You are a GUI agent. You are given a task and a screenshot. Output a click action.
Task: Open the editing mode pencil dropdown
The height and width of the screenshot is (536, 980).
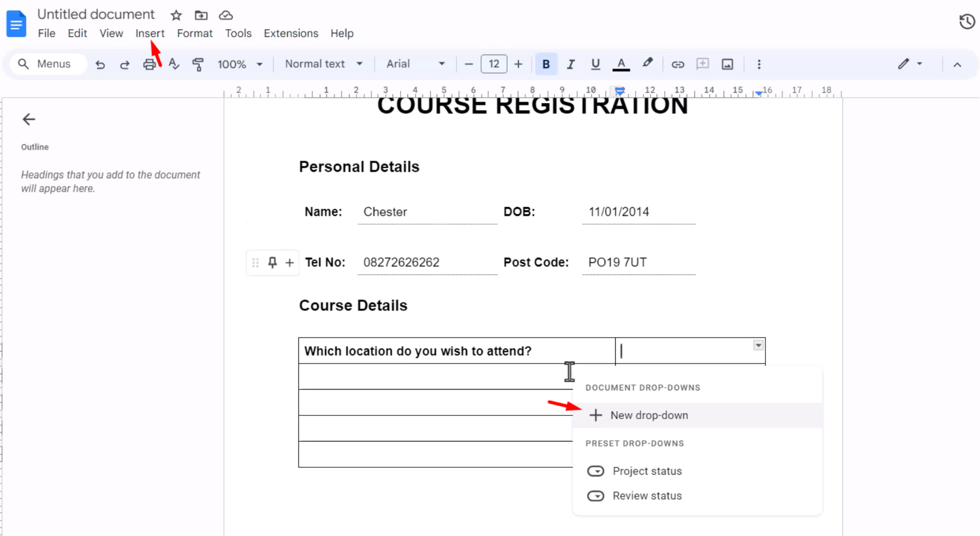pyautogui.click(x=909, y=64)
